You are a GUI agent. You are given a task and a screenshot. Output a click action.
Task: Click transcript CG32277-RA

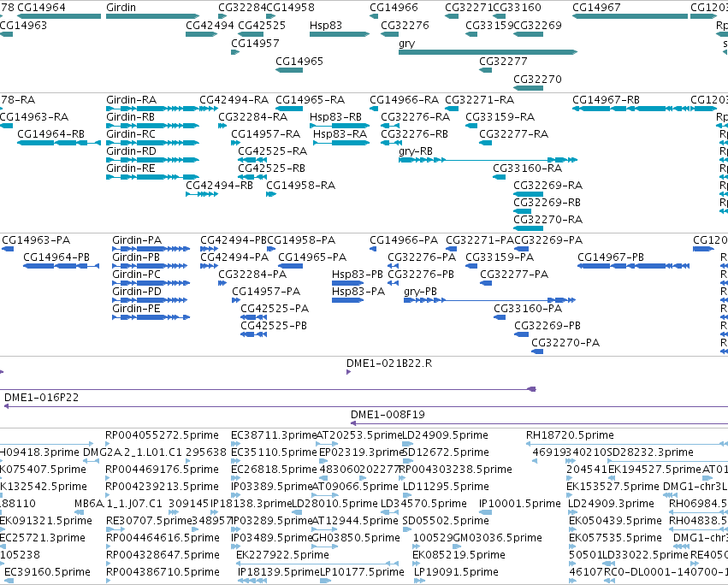513,134
